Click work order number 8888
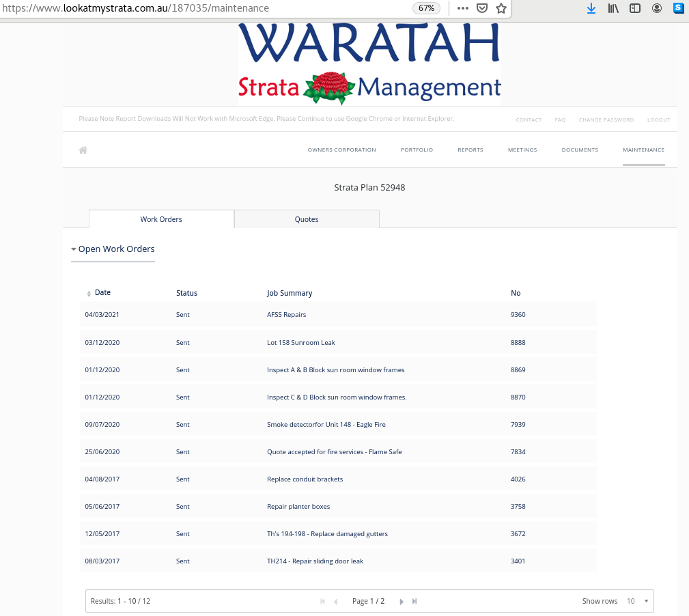 518,343
